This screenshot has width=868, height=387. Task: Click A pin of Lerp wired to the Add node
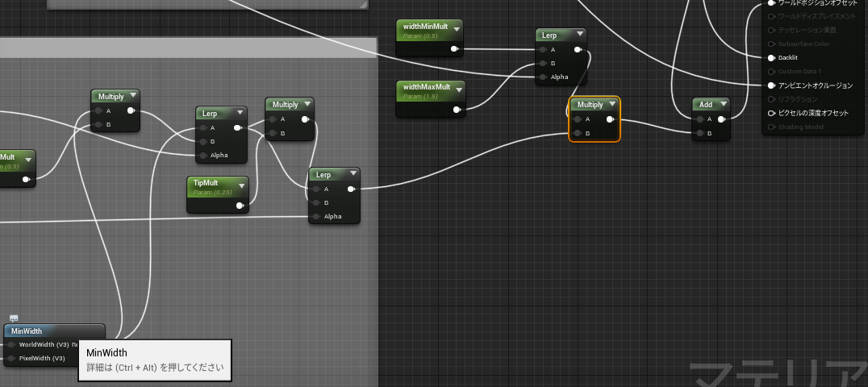[315, 189]
